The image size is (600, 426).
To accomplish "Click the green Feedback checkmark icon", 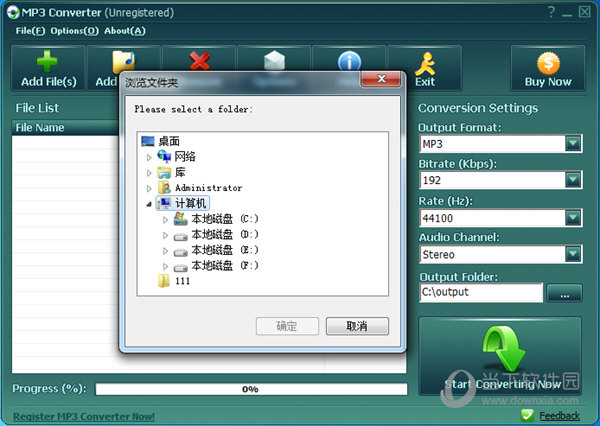I will coord(527,415).
